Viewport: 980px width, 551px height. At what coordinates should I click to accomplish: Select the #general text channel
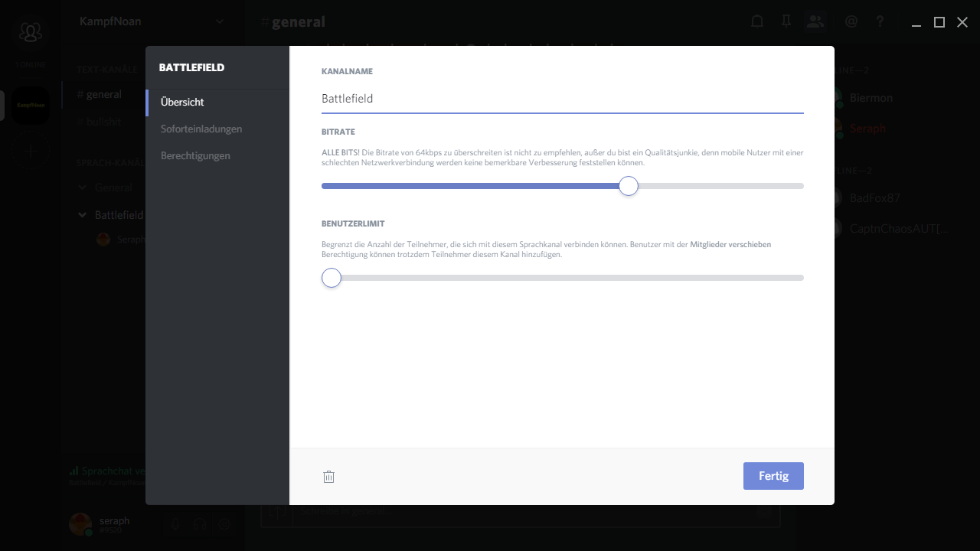(x=103, y=94)
